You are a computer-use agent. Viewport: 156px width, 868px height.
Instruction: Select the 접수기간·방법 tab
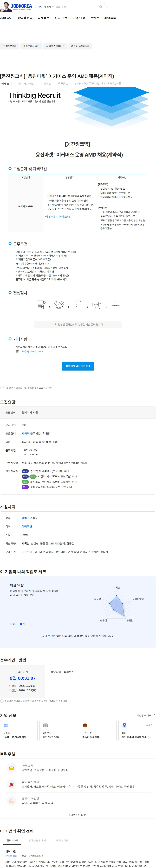click(x=26, y=84)
